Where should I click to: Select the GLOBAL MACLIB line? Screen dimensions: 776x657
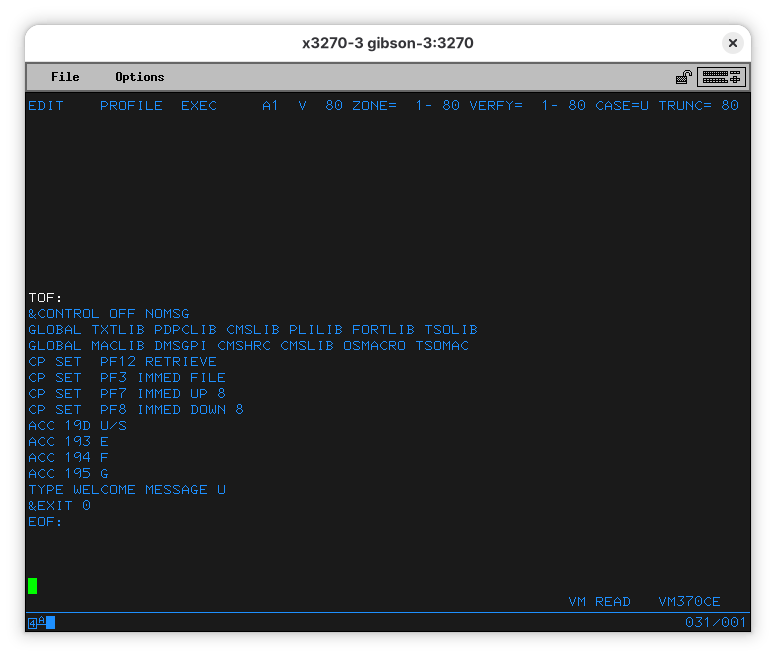point(248,346)
